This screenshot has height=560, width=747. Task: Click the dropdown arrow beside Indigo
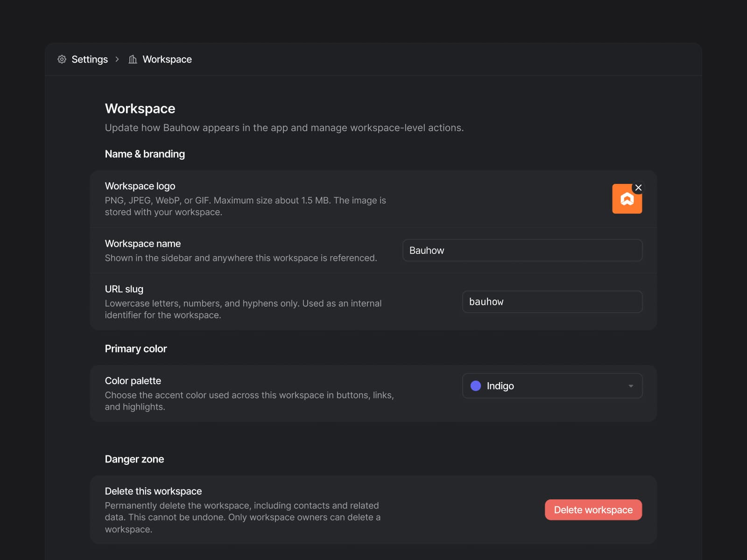(x=631, y=386)
